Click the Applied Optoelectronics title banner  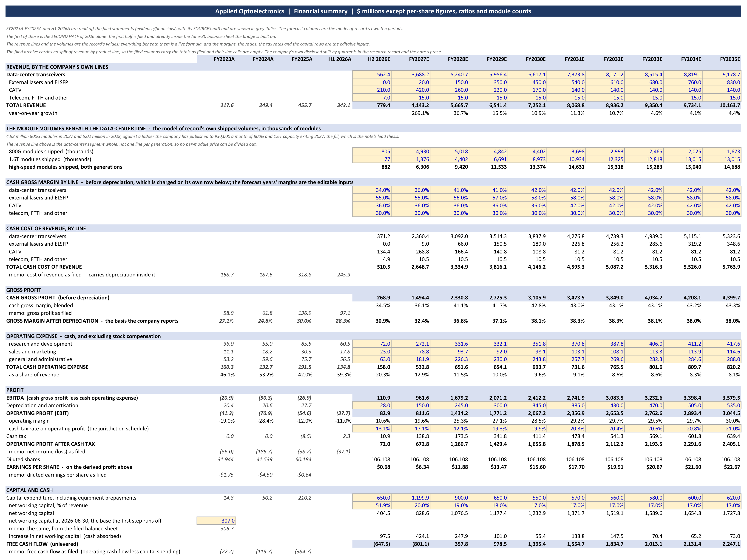[x=373, y=11]
